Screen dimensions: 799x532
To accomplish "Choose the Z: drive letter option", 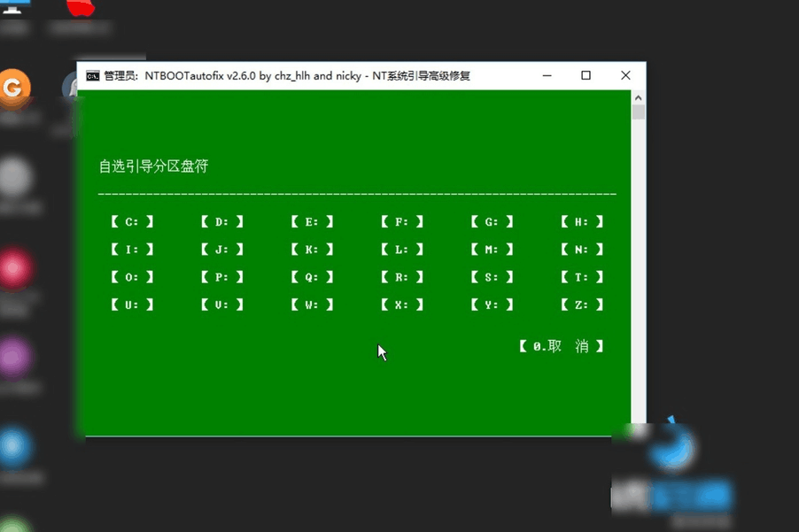I will (x=582, y=305).
